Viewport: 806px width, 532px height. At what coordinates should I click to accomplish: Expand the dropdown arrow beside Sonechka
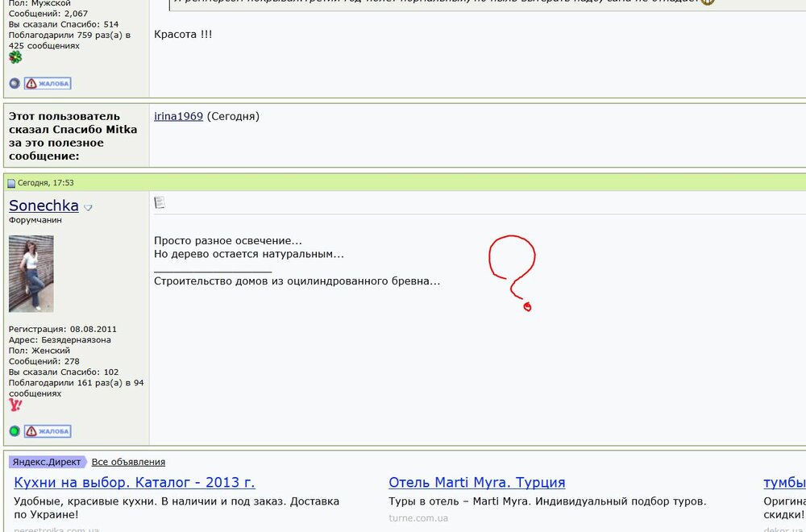tap(88, 208)
